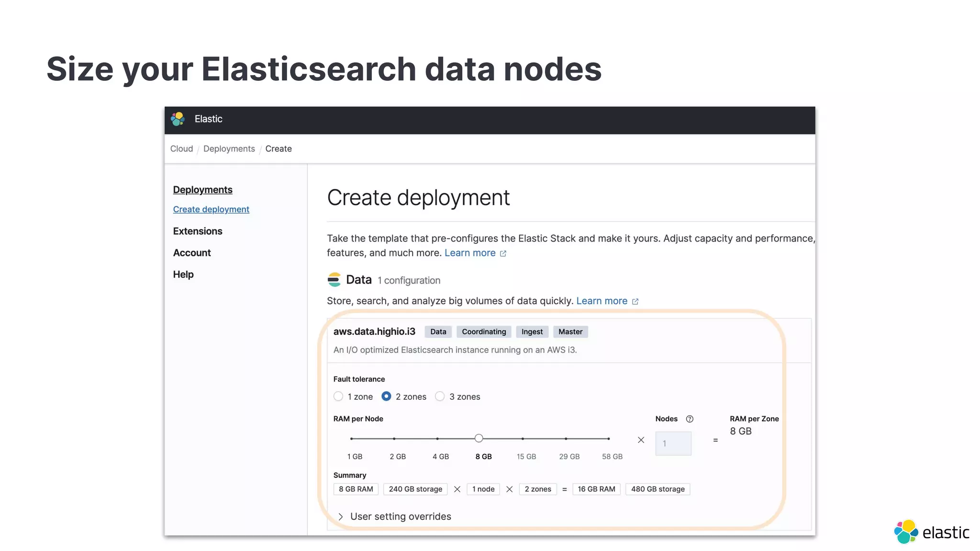The image size is (980, 551).
Task: Open Account in sidebar
Action: coord(192,253)
